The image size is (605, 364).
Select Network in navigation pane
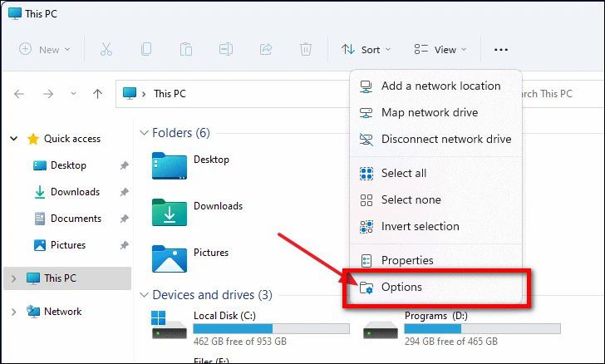tap(62, 312)
